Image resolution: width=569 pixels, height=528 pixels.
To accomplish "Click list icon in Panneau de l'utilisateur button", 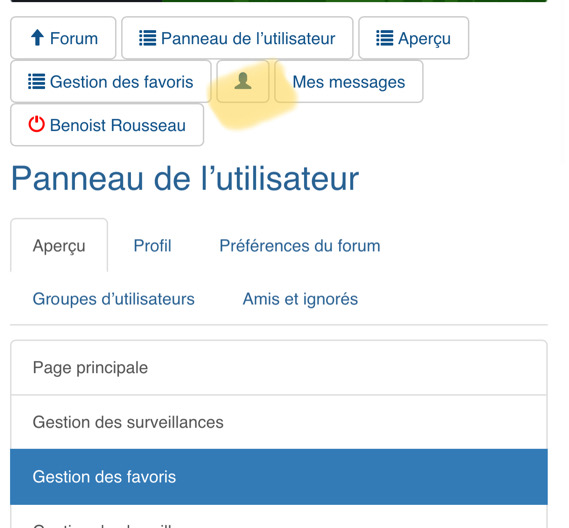I will click(147, 38).
